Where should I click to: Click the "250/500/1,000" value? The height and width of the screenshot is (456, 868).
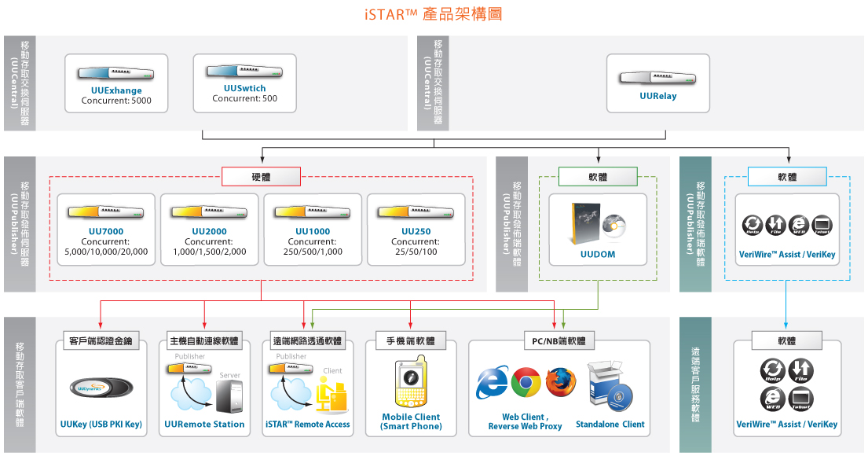pyautogui.click(x=313, y=252)
